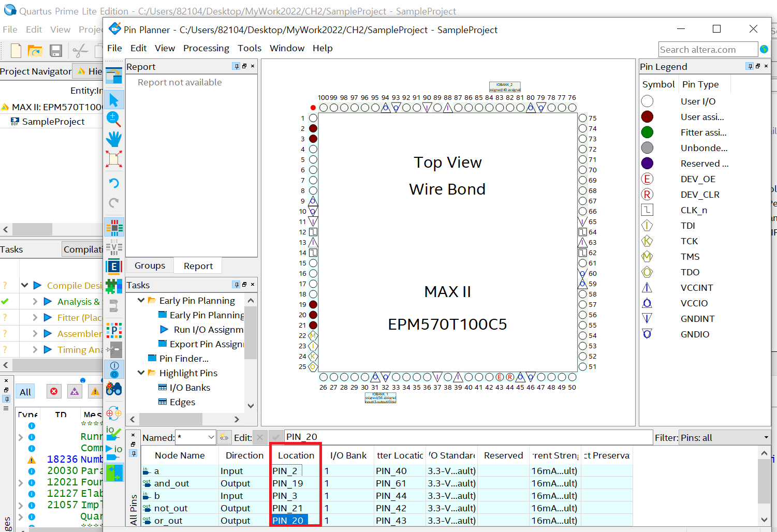777x532 pixels.
Task: Pin the Report panel with pushpin icon
Action: 237,66
